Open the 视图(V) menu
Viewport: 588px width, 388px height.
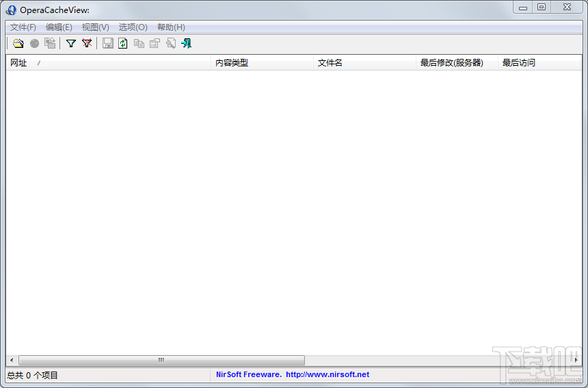point(95,27)
